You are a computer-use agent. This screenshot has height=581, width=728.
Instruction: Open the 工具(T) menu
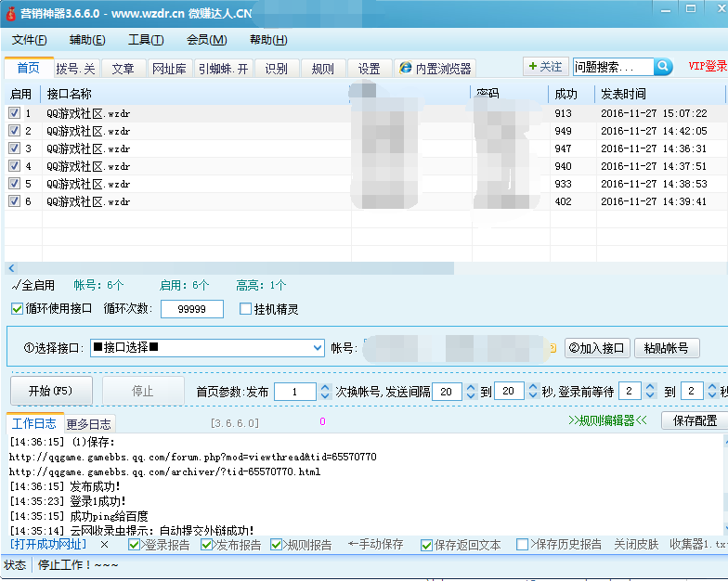tap(146, 40)
